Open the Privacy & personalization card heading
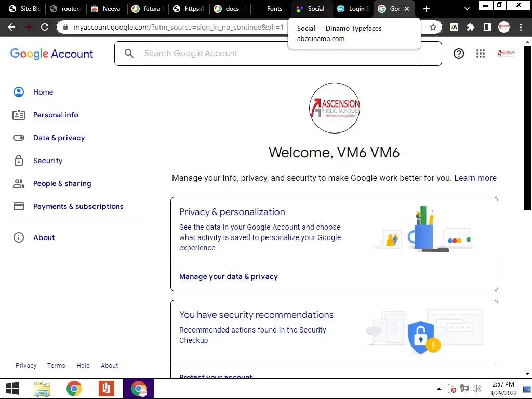Screen dimensions: 532x399 232,212
